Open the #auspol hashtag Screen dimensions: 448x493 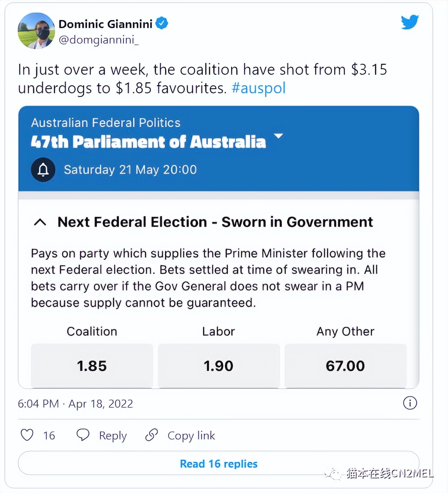click(x=258, y=88)
